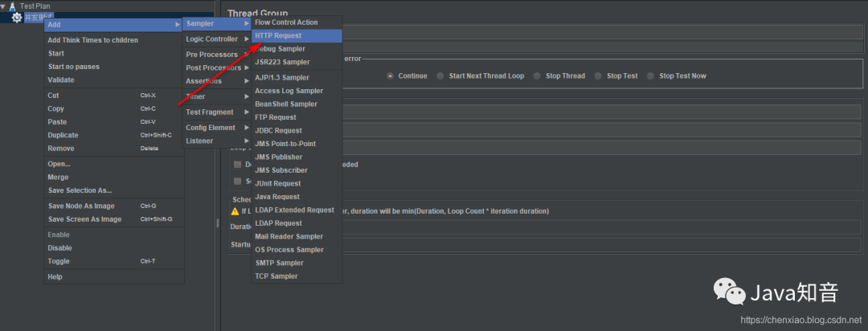Click Duplicate in context menu

tap(114, 135)
